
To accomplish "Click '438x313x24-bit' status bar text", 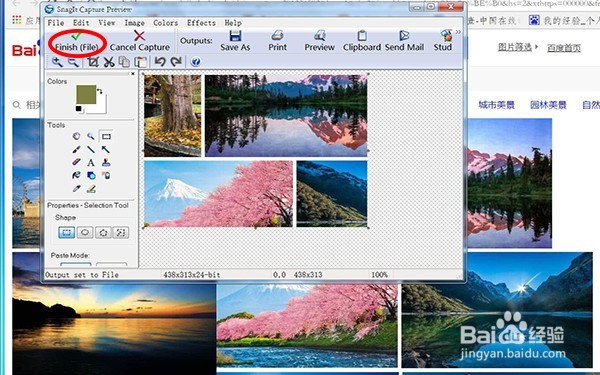I will click(x=192, y=275).
